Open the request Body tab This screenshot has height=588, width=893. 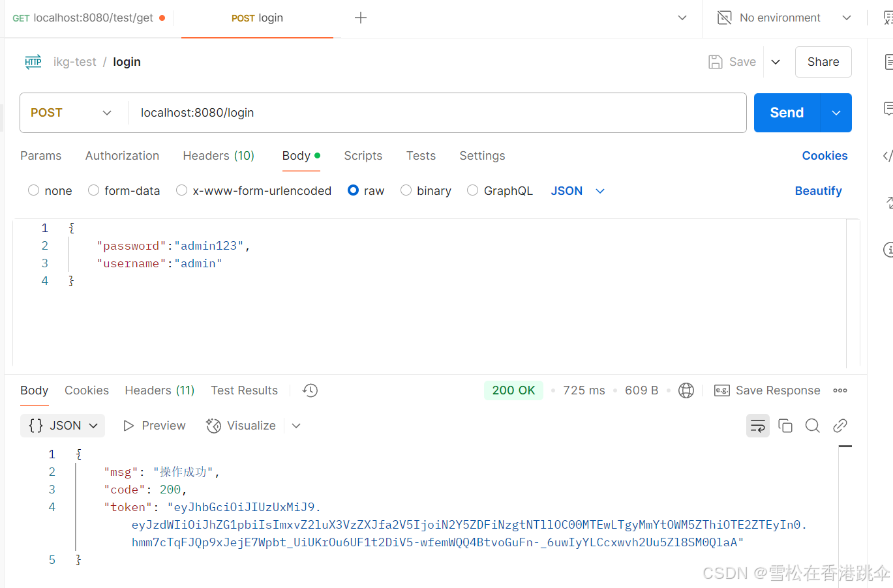tap(301, 156)
